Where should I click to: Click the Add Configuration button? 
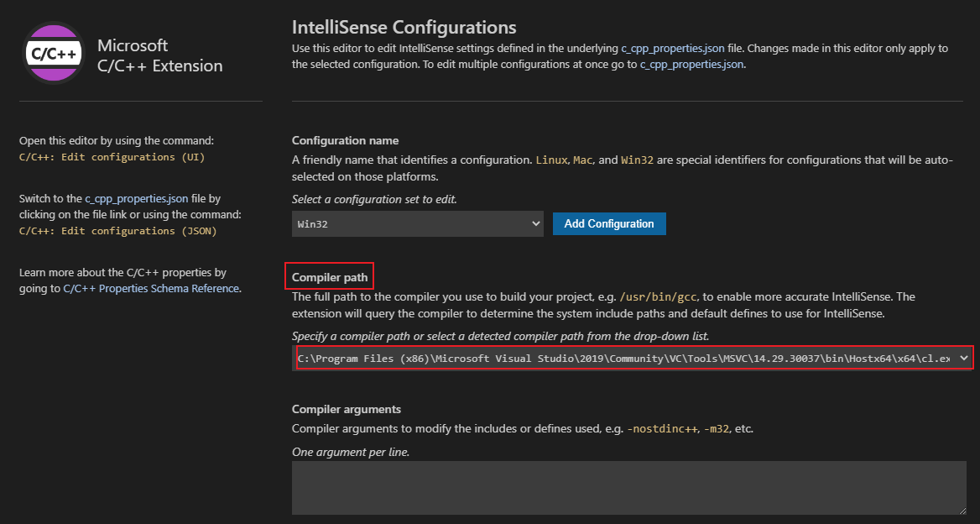(609, 224)
